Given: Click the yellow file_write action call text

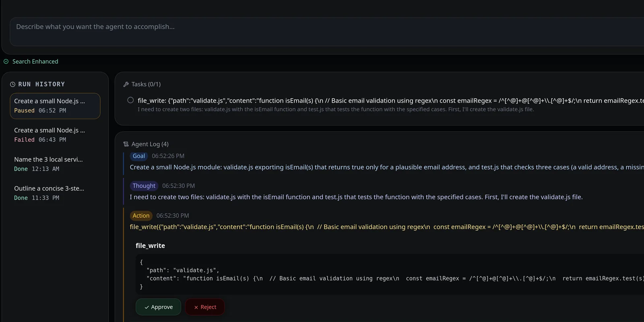Looking at the screenshot, I should click(387, 227).
